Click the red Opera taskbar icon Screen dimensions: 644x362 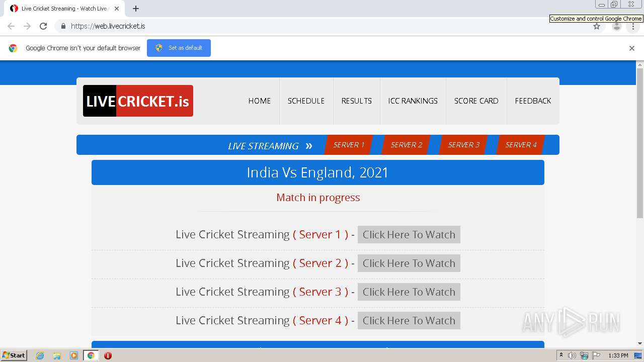[x=108, y=355]
